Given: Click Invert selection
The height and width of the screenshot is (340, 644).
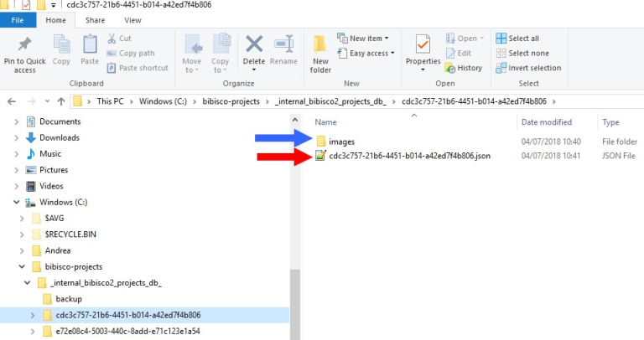Looking at the screenshot, I should tap(528, 68).
